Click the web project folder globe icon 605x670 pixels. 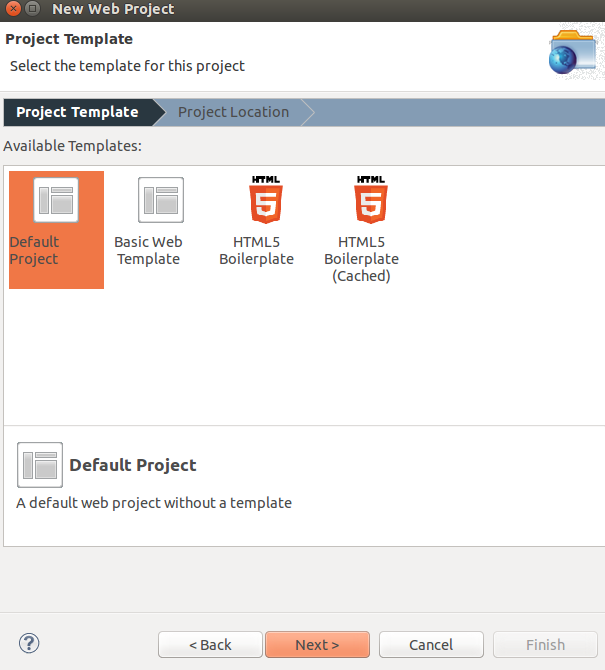tap(573, 53)
